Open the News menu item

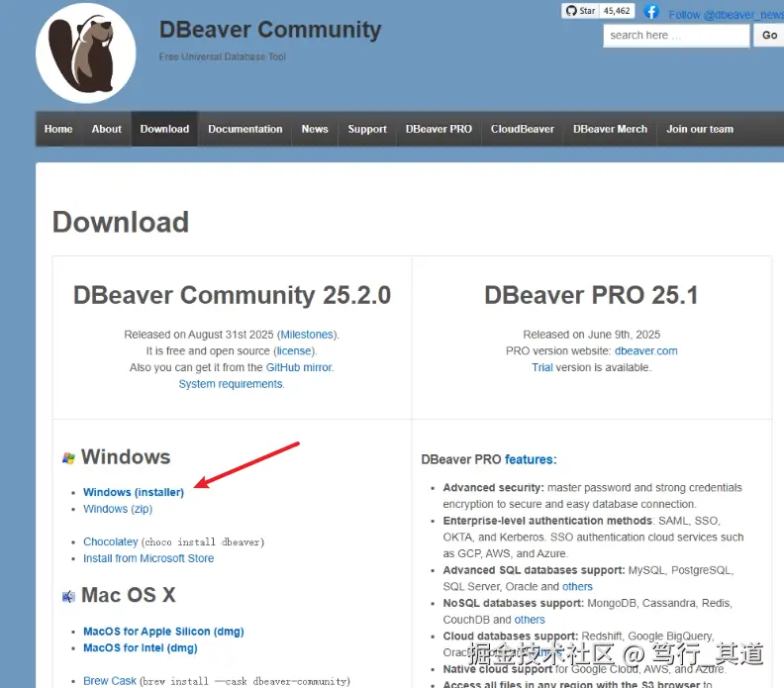(315, 129)
